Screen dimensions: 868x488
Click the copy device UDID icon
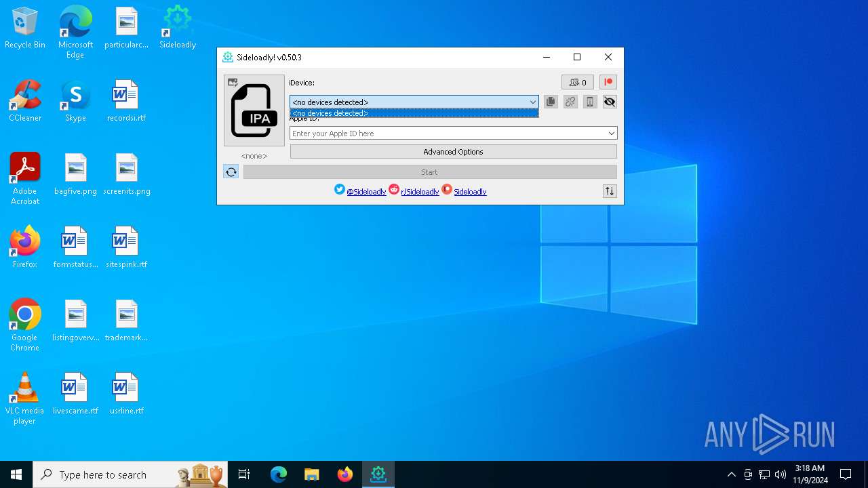point(551,102)
